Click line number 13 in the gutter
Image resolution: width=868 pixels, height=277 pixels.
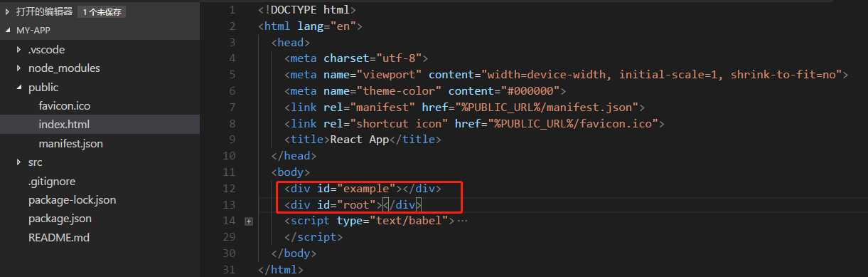click(x=228, y=205)
